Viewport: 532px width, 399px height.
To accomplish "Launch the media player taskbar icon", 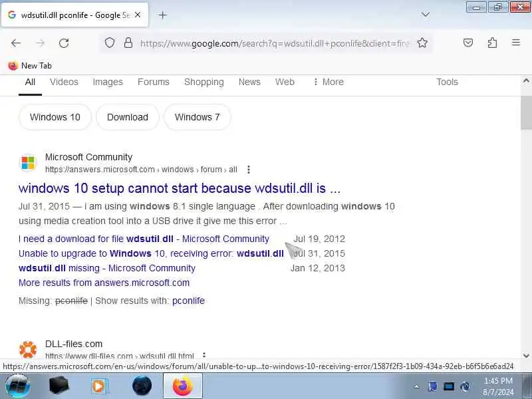I will pyautogui.click(x=99, y=386).
